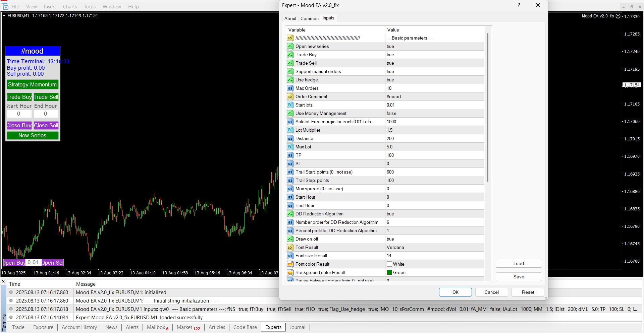Toggle the Trade Sell panel button on chart
Image resolution: width=644 pixels, height=333 pixels.
click(x=46, y=97)
